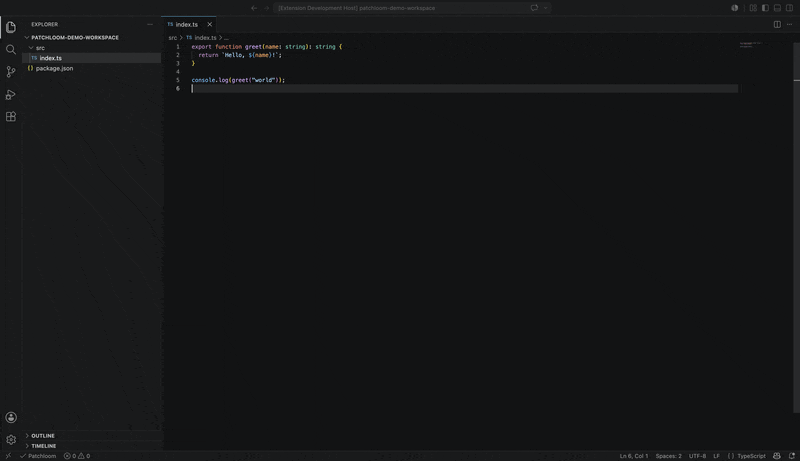The image size is (800, 461).
Task: Click the half-circle icon in title bar
Action: [x=735, y=8]
